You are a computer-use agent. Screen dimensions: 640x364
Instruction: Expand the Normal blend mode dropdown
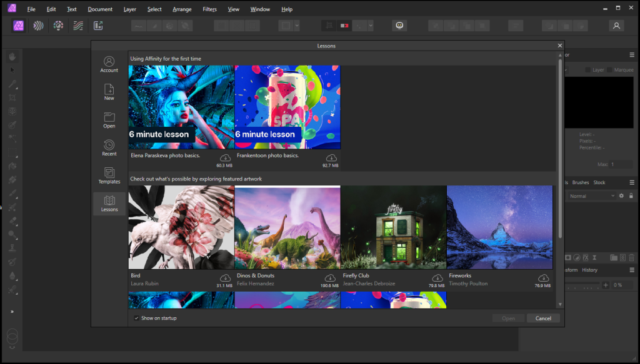coord(591,196)
